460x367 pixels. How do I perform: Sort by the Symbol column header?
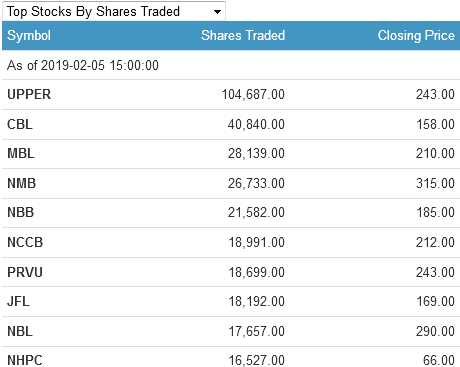[x=29, y=35]
